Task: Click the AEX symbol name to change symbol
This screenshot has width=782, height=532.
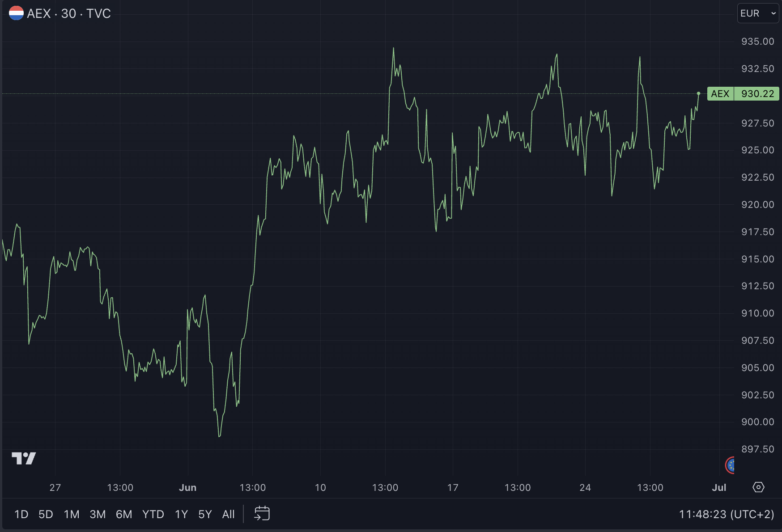Action: pos(40,13)
